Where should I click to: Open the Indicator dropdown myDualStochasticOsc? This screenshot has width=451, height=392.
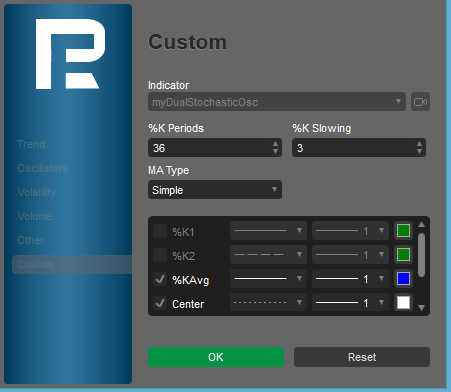coord(277,102)
